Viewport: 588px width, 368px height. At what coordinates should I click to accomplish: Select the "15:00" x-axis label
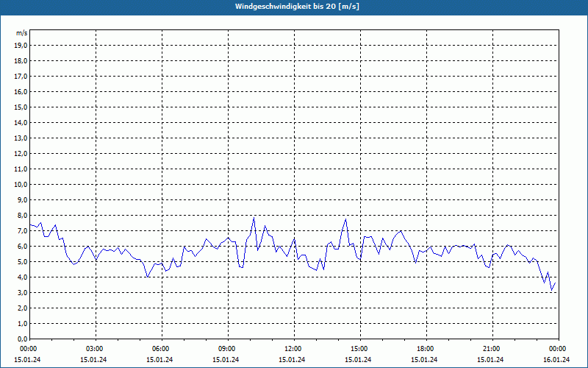(360, 349)
